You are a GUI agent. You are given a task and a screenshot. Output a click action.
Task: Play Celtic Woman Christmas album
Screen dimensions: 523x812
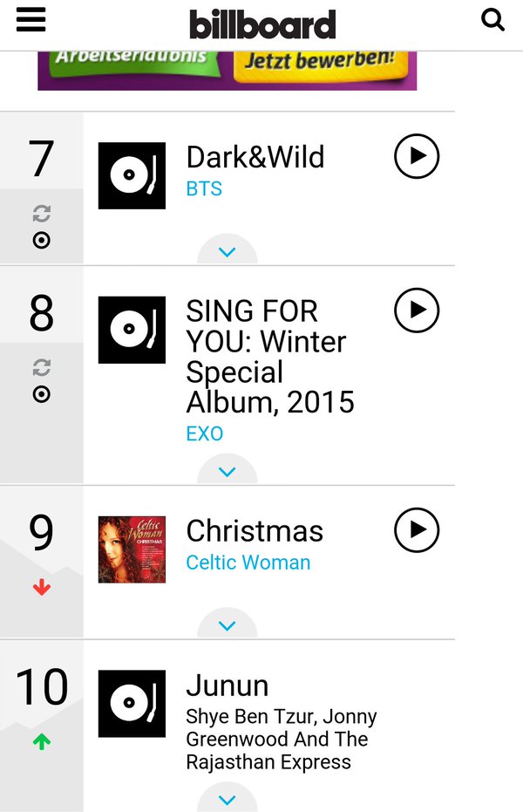pyautogui.click(x=417, y=529)
